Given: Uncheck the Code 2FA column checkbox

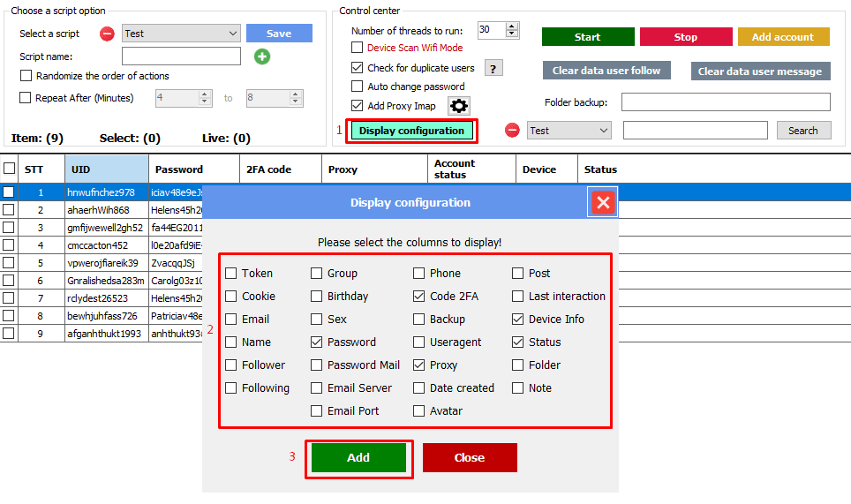Looking at the screenshot, I should (x=419, y=297).
